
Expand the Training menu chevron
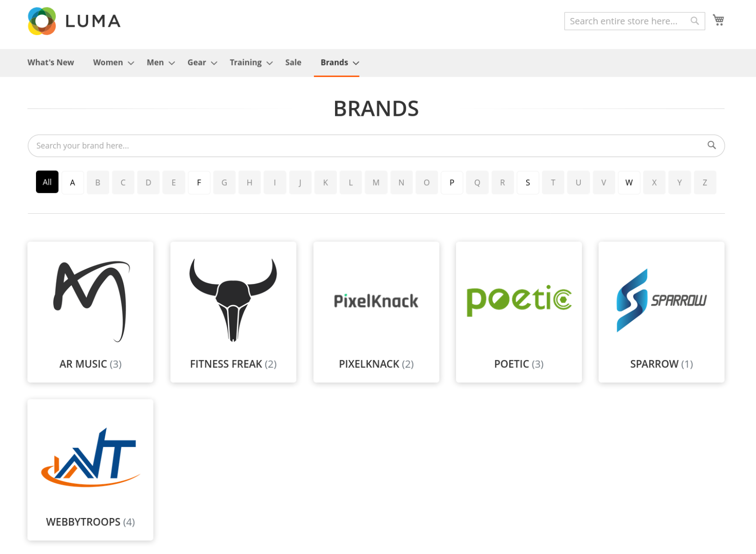[270, 63]
